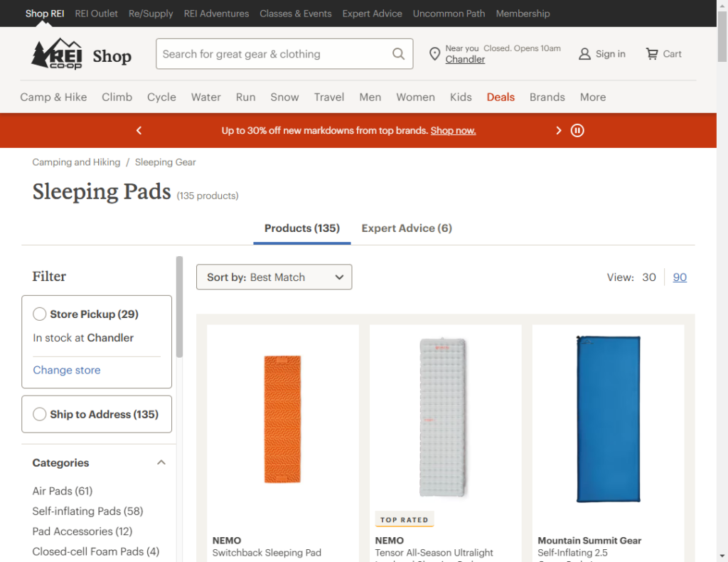Screen dimensions: 728x562
Task: Open the gray NEMO Tensor pad image
Action: point(442,417)
